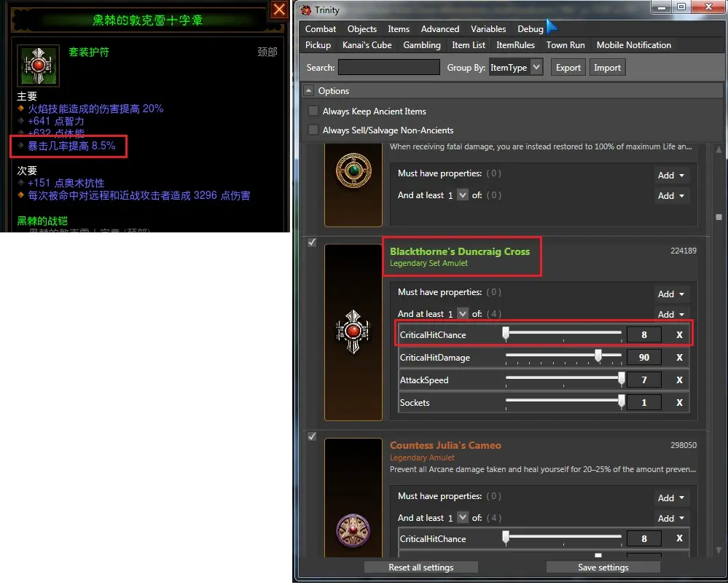Image resolution: width=728 pixels, height=585 pixels.
Task: Open Add for Must have properties on the fatal-damage amulet
Action: click(671, 175)
